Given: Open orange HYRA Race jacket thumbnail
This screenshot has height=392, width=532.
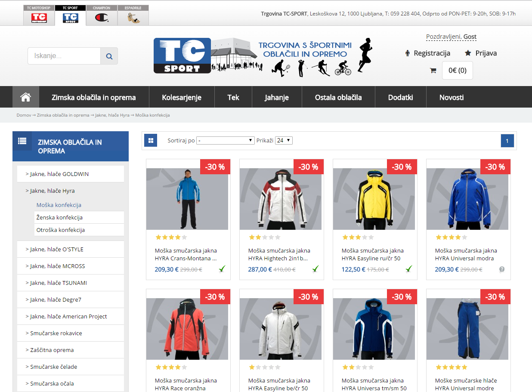Looking at the screenshot, I should [187, 329].
